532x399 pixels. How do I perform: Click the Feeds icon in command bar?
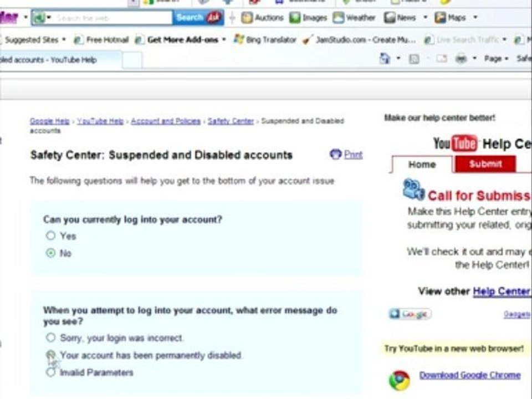414,59
